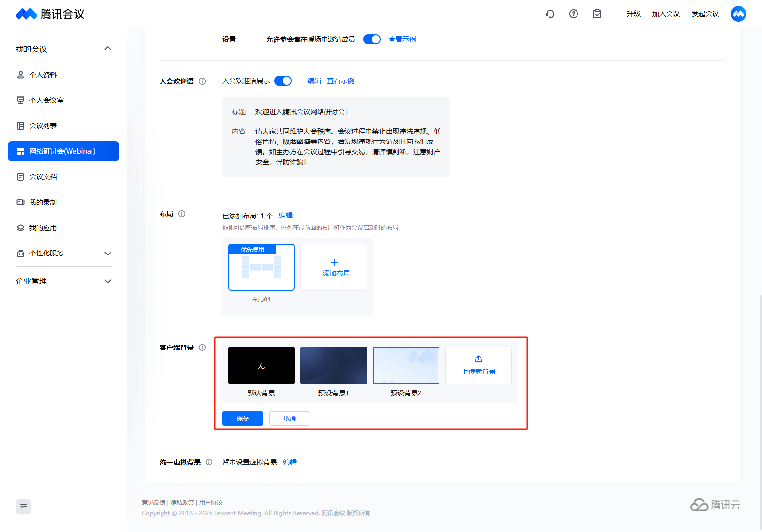
Task: Click the upload icon for new background
Action: (x=479, y=359)
